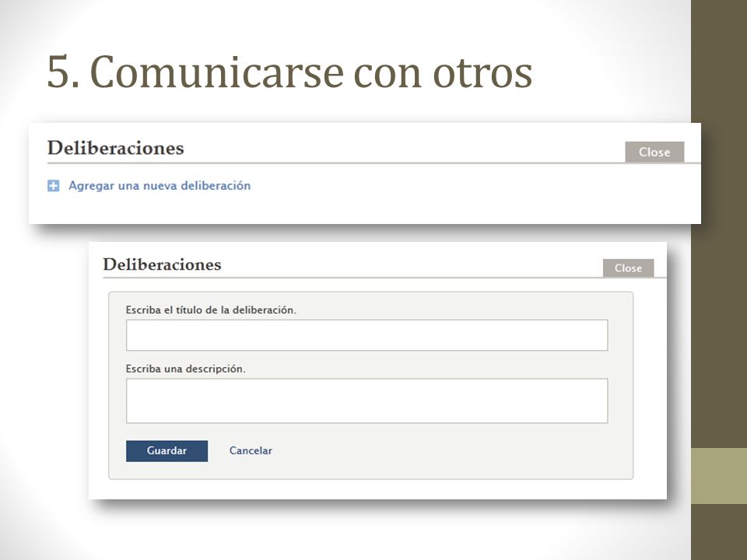747x560 pixels.
Task: Open the Agregar una nueva deliberación link
Action: (x=160, y=186)
